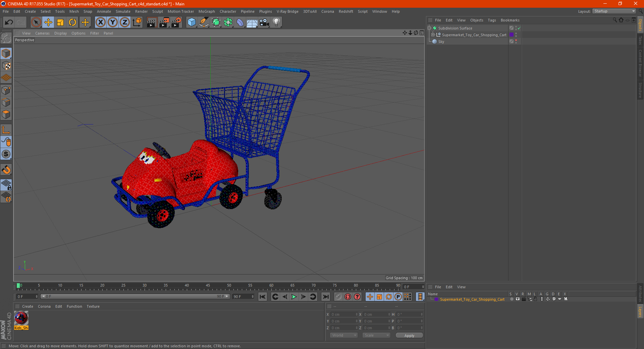Go to the start of animation
Image resolution: width=644 pixels, height=349 pixels.
point(263,297)
